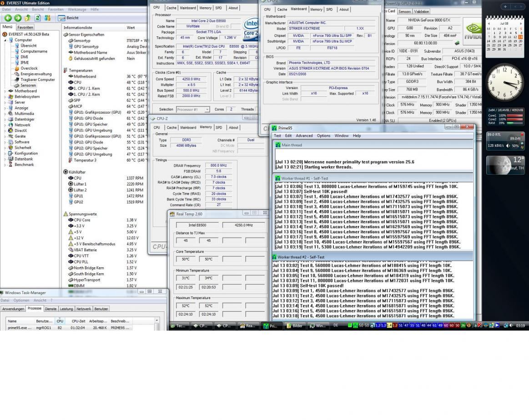
Task: Select Übersicht under Computer in EVEREST
Action: (25, 45)
